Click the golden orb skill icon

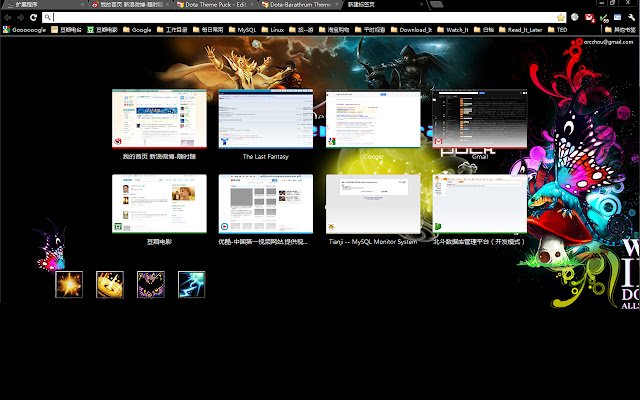click(x=110, y=284)
